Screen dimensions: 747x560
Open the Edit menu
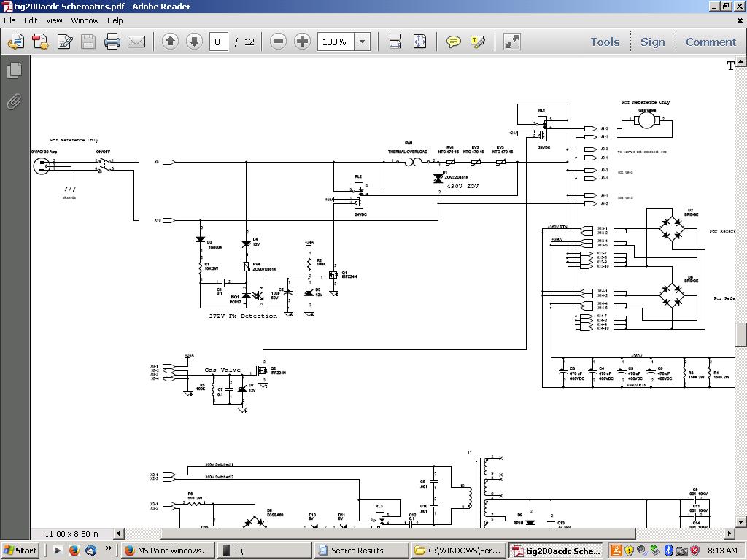pyautogui.click(x=31, y=20)
